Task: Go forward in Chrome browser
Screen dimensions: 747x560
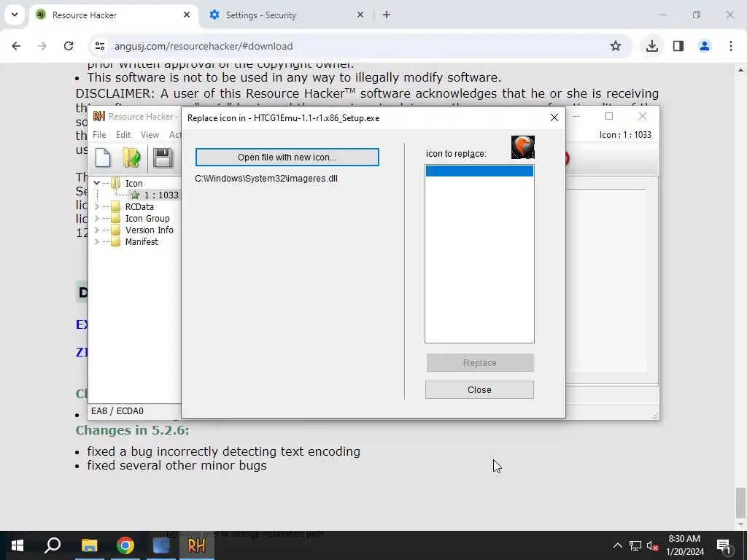Action: 42,46
